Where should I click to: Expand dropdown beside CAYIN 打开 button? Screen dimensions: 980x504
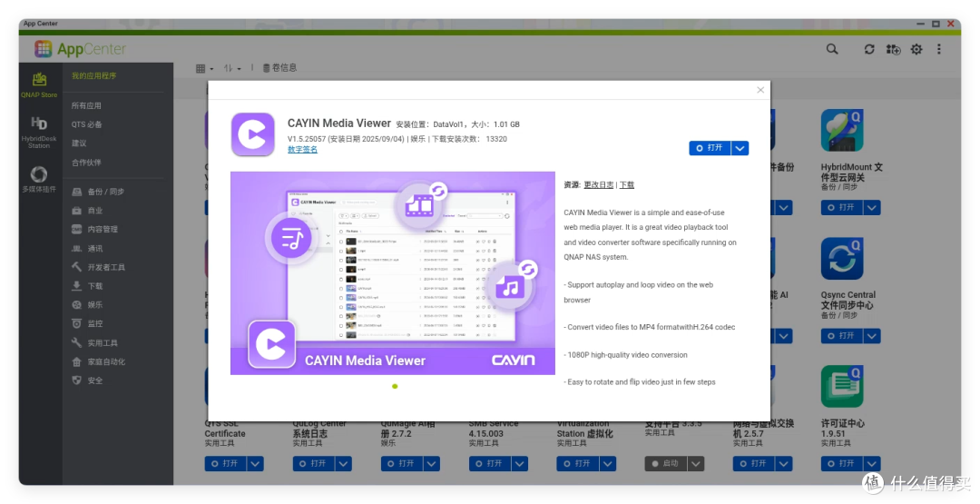pyautogui.click(x=740, y=148)
